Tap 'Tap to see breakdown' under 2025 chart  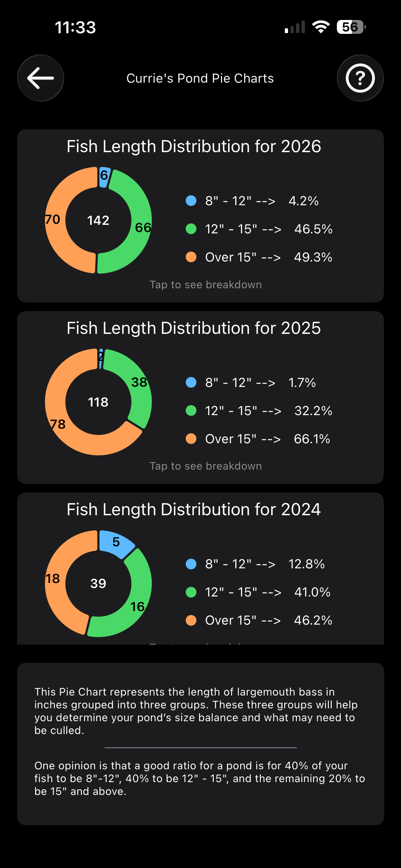click(206, 466)
